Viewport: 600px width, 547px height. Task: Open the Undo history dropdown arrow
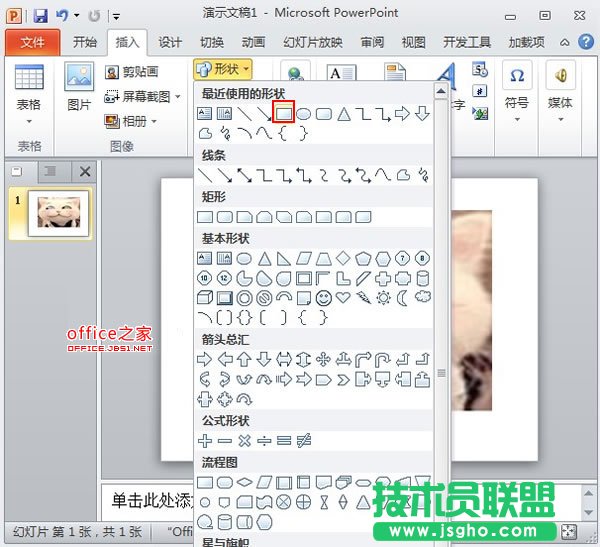tap(77, 16)
